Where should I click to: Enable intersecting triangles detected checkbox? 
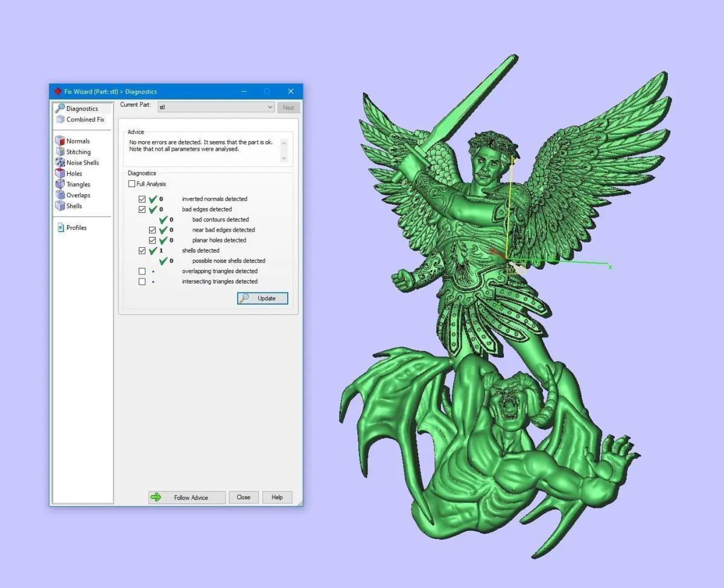tap(142, 282)
